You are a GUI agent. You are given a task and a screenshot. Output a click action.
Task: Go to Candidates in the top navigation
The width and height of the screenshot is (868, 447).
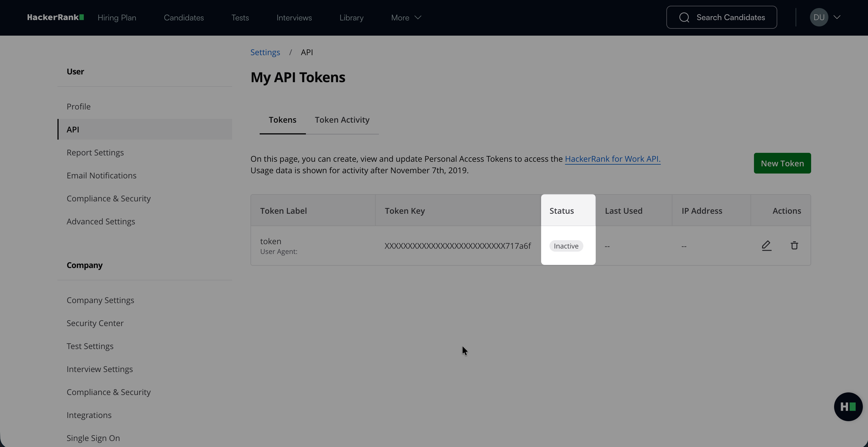tap(184, 18)
